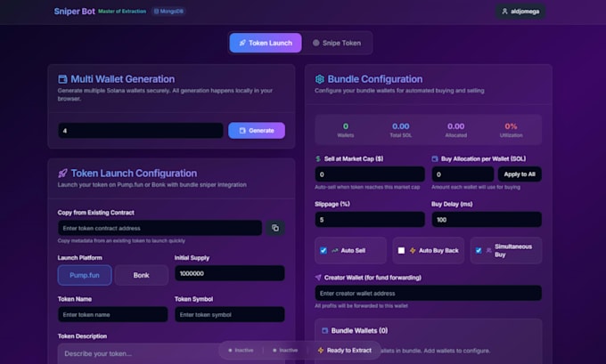Image resolution: width=606 pixels, height=364 pixels.
Task: Click the wallet icon beside Multi Wallet Generation
Action: coord(62,79)
